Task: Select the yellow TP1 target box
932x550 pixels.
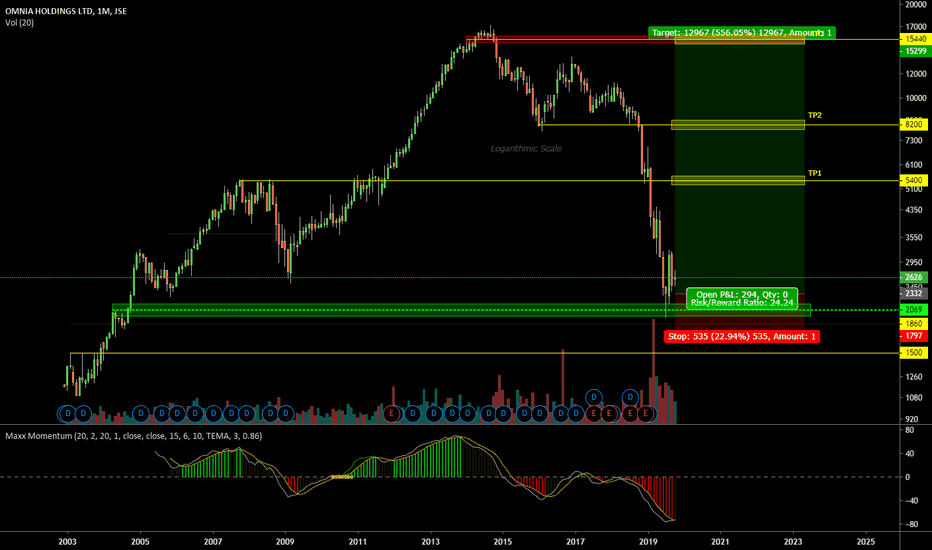Action: pyautogui.click(x=738, y=180)
